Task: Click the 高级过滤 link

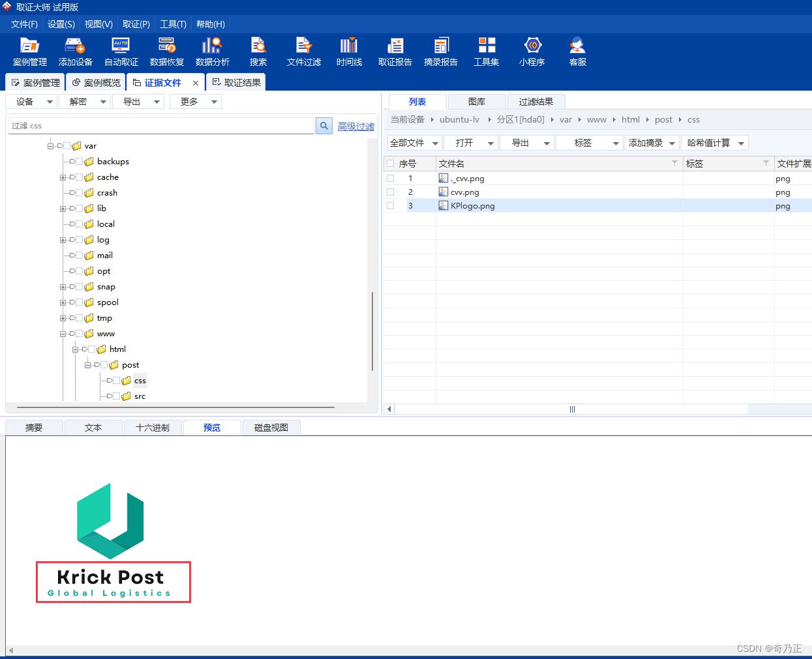Action: 356,126
